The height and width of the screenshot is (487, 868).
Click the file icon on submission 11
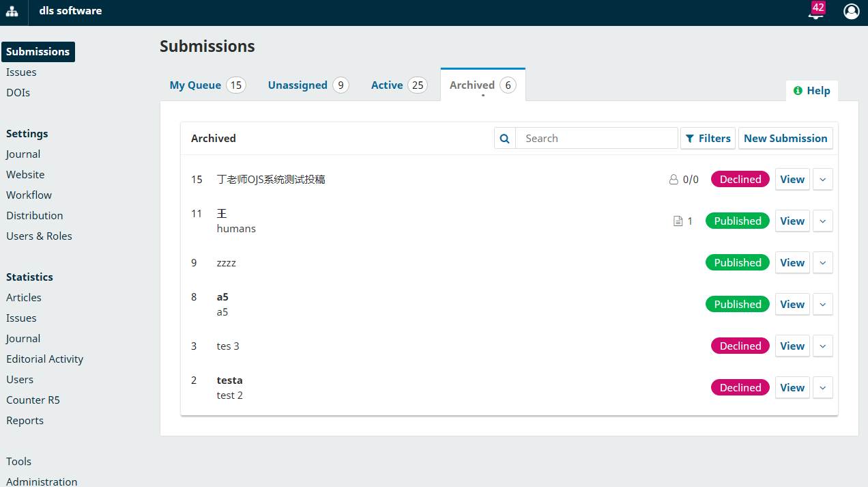(678, 221)
